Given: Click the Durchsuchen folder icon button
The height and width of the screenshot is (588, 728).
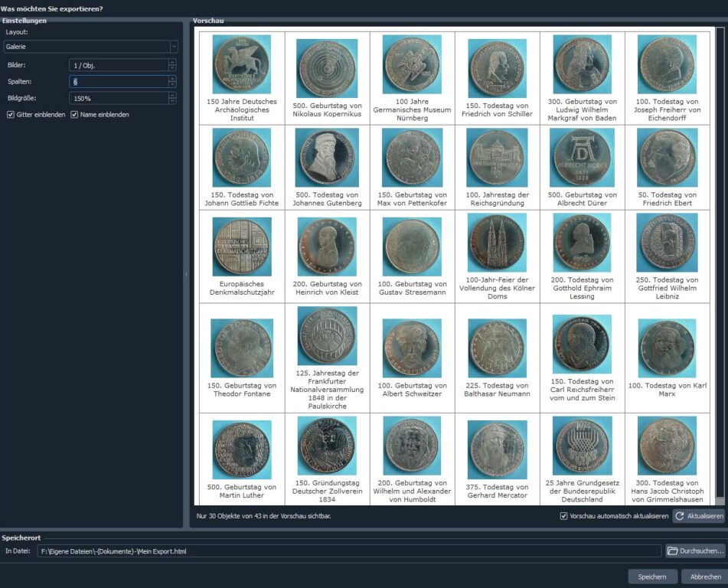Looking at the screenshot, I should coord(695,550).
